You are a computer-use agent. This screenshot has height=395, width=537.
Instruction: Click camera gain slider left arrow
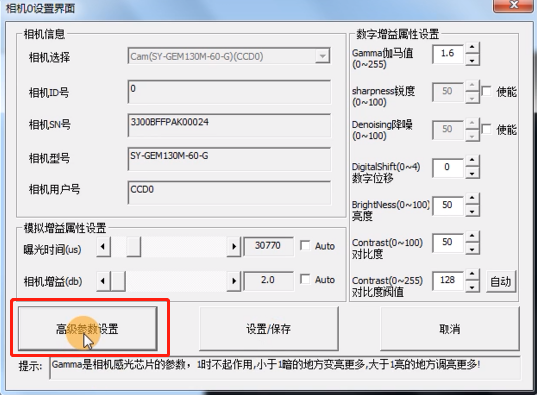[x=103, y=281]
